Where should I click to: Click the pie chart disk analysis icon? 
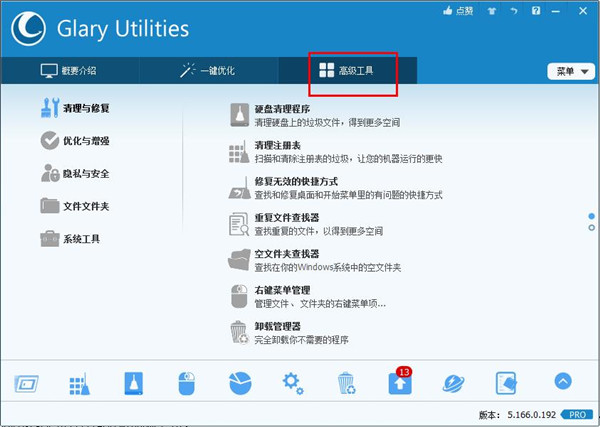(240, 383)
